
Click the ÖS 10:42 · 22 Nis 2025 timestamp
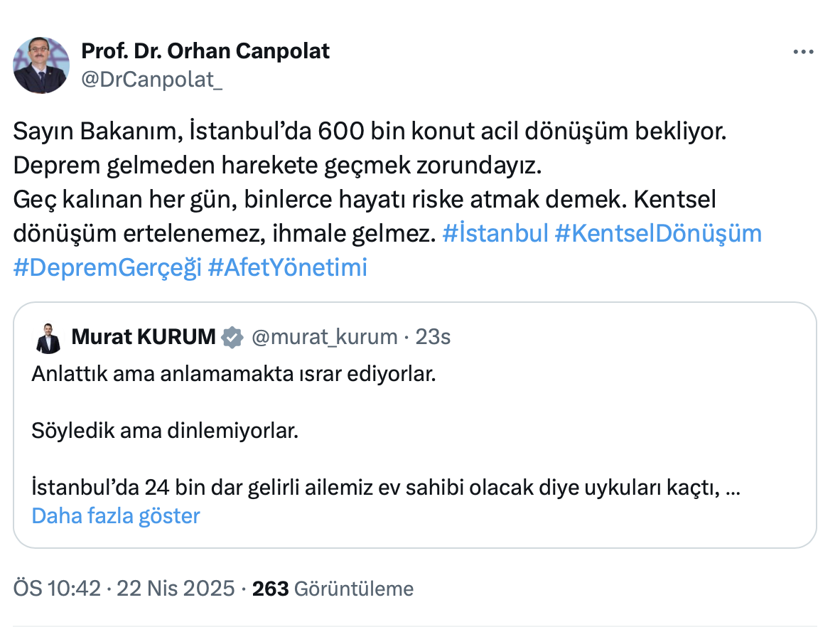tap(124, 589)
